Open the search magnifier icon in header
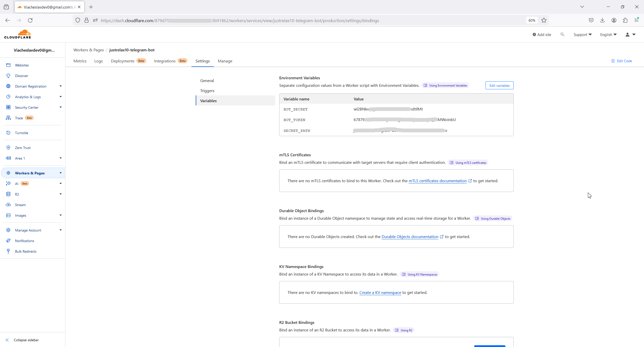Screen dimensions: 644x347 (562, 34)
